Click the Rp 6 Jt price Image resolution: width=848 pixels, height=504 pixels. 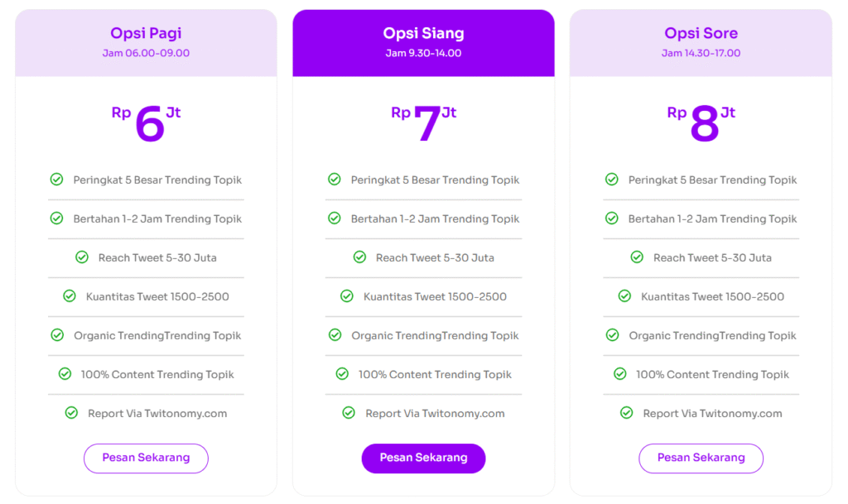pyautogui.click(x=146, y=123)
